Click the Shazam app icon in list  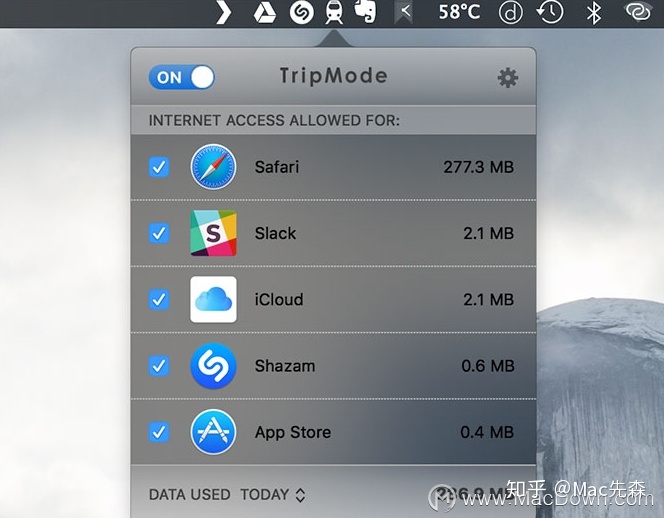(x=213, y=366)
